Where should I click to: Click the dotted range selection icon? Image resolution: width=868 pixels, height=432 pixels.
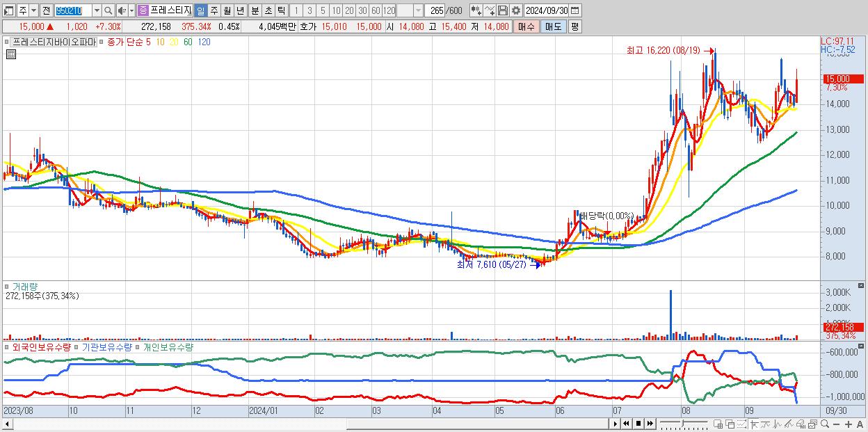pos(741,424)
